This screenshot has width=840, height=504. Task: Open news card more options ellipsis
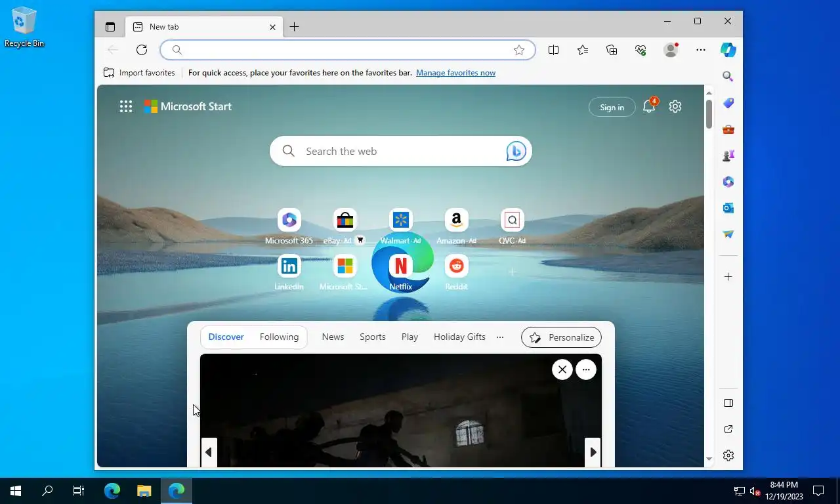[586, 369]
